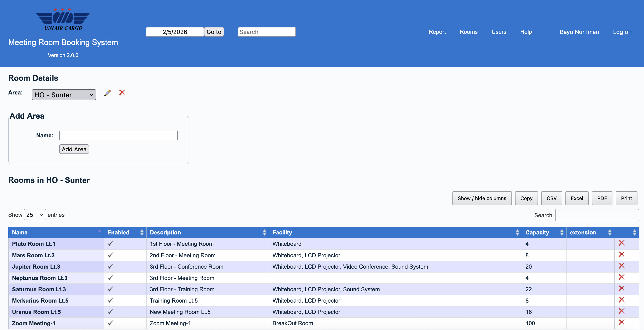Viewport: 644px width, 330px height.
Task: Click enabled checkmark for Mars Room Lt.2
Action: tap(111, 255)
